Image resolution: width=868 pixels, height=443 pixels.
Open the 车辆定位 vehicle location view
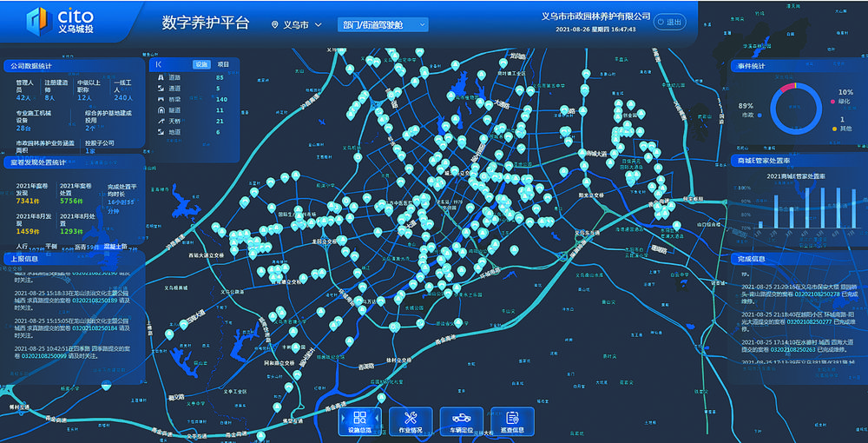coord(461,420)
